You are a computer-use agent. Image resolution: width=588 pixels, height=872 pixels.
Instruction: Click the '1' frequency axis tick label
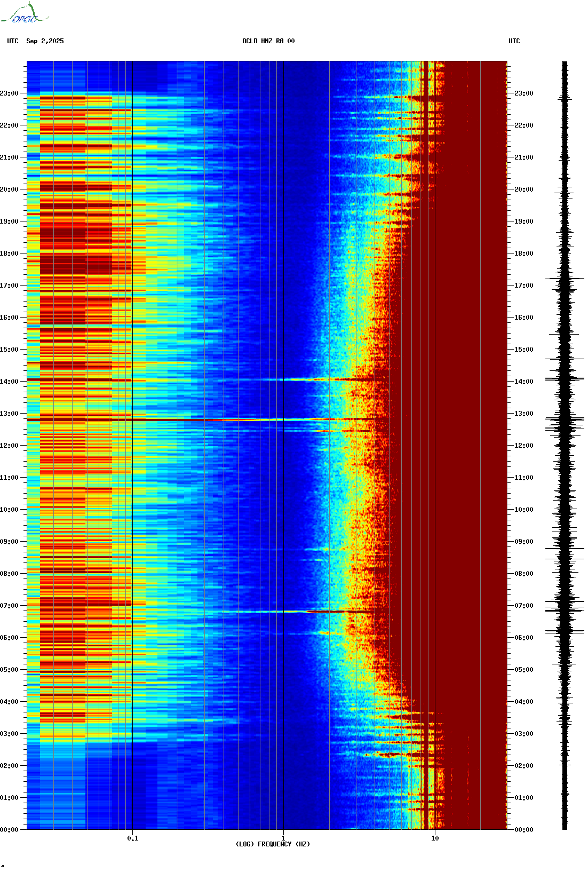[283, 838]
